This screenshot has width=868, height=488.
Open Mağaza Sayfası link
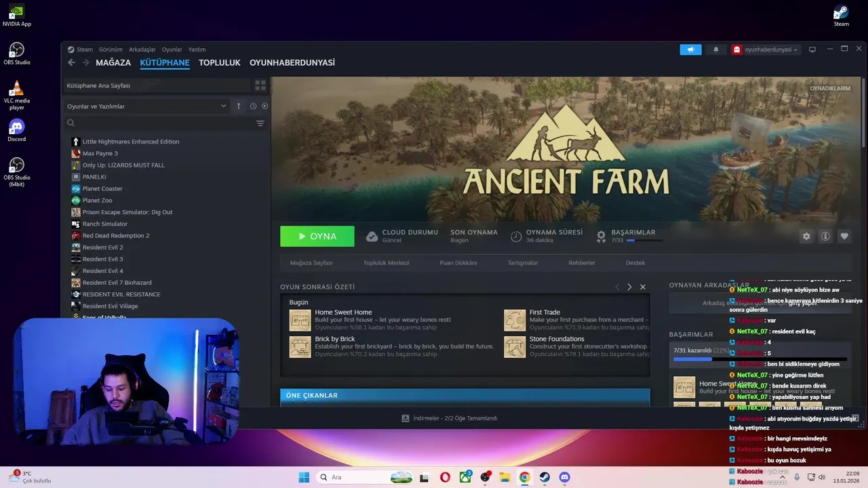[x=311, y=263]
